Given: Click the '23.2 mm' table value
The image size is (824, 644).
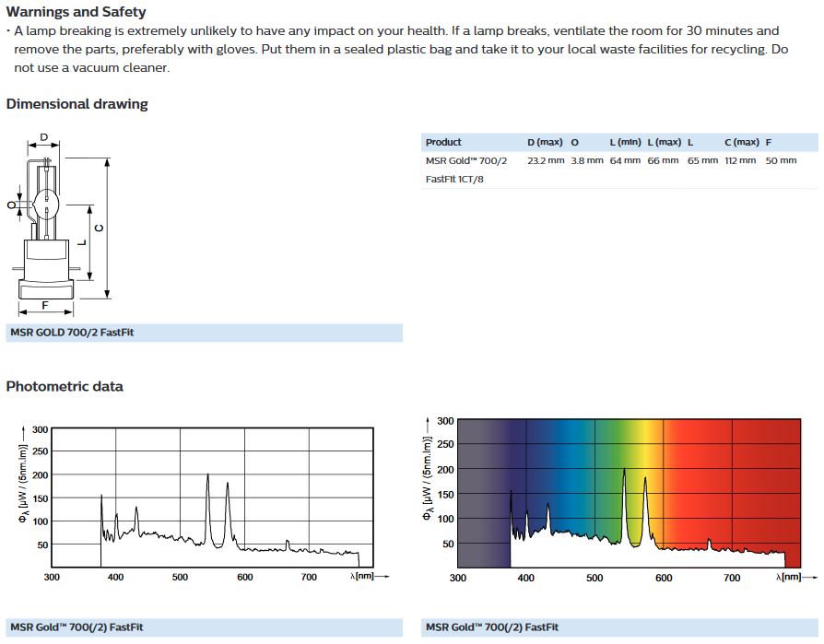Looking at the screenshot, I should tap(546, 160).
